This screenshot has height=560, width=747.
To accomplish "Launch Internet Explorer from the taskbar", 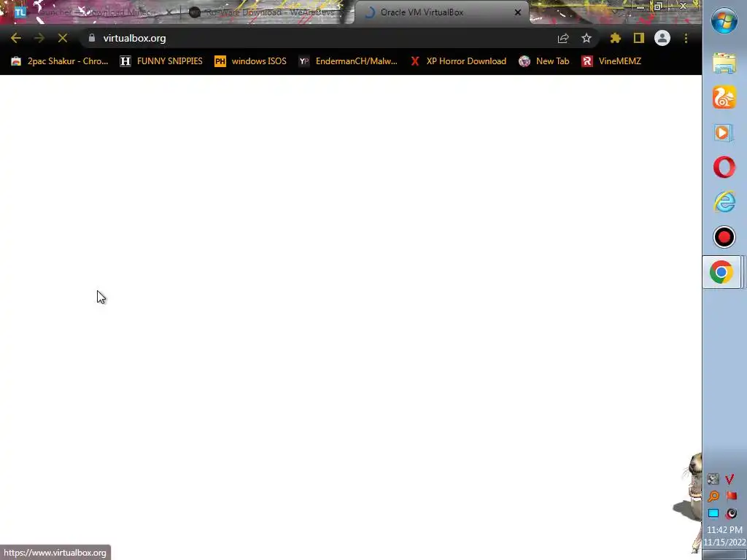I will (724, 202).
